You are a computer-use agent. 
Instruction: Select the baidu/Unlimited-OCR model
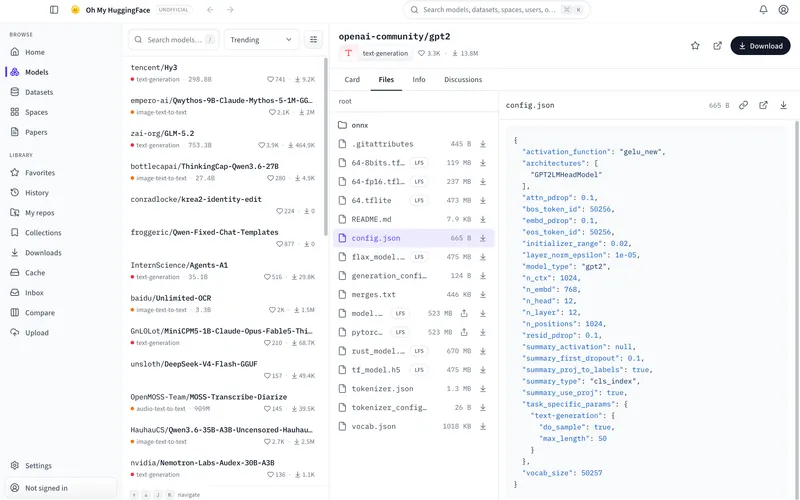click(x=223, y=304)
